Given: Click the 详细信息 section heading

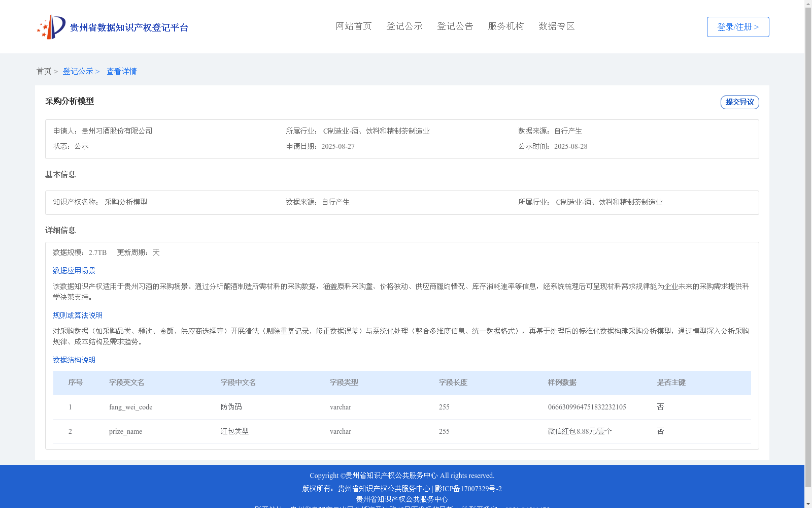Looking at the screenshot, I should 60,231.
